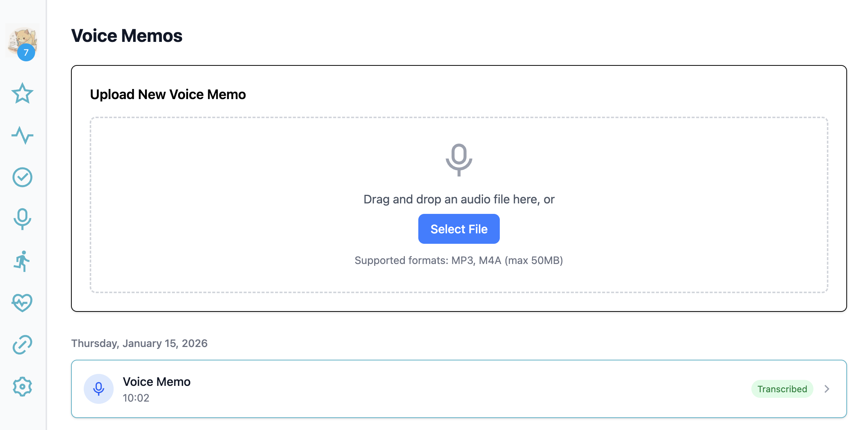Open the settings gear icon

point(22,387)
